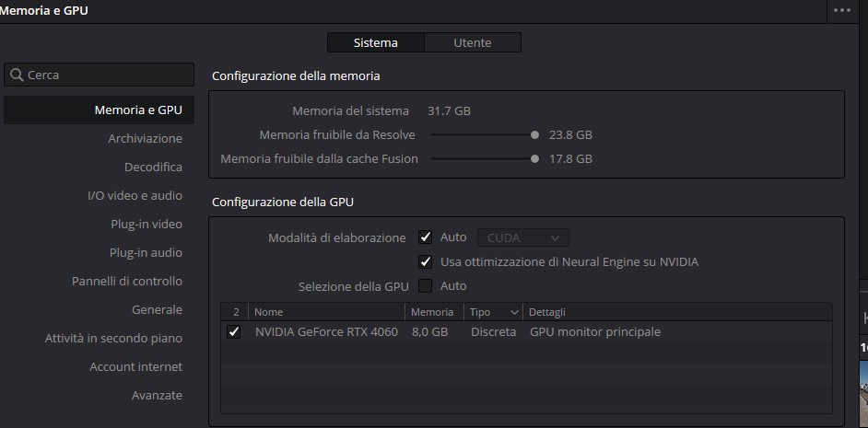Open I/O video e audio settings
The image size is (868, 428).
pyautogui.click(x=135, y=195)
